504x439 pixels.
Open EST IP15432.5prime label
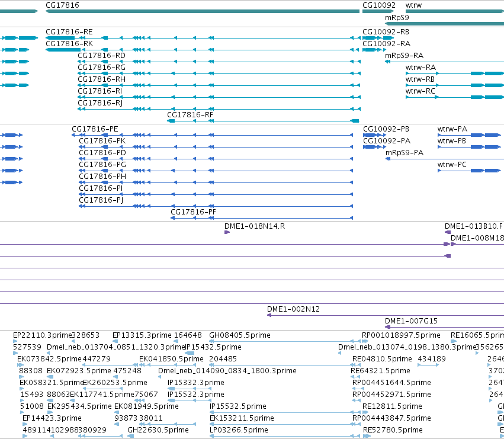[x=214, y=347]
